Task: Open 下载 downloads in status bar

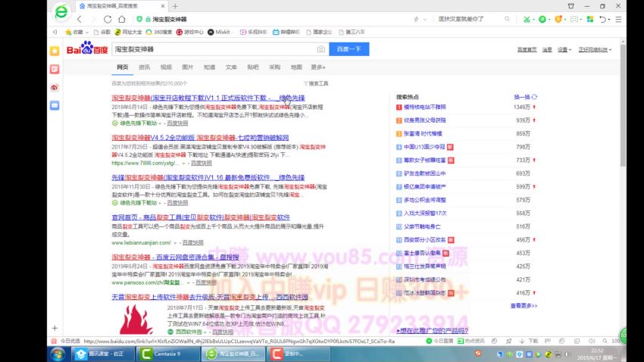Action: [529, 341]
